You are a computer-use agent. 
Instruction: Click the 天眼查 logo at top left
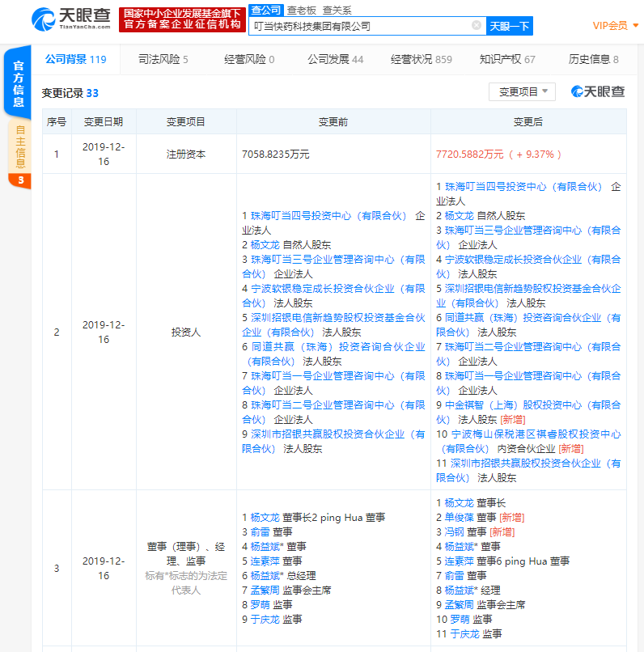click(70, 19)
